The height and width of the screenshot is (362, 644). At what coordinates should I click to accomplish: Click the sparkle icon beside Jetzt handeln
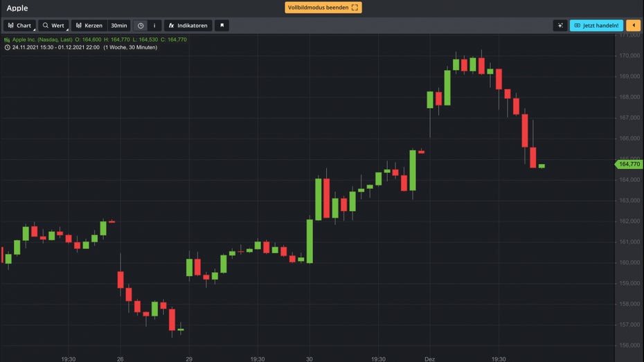click(x=560, y=26)
